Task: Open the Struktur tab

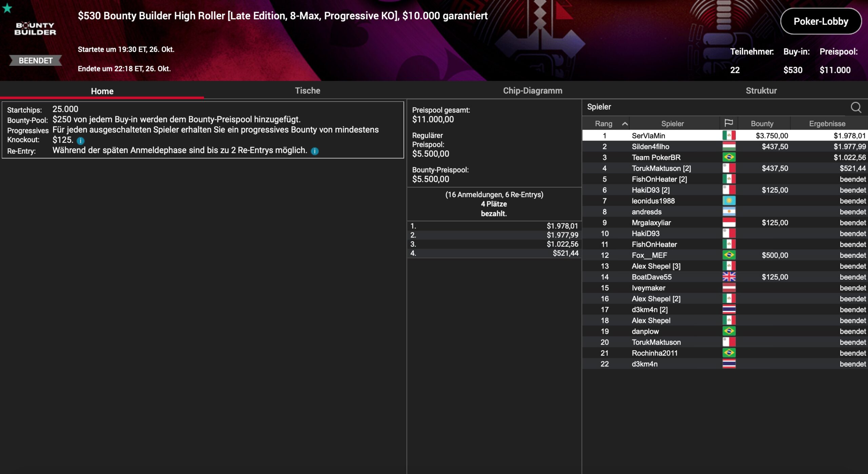Action: (761, 91)
